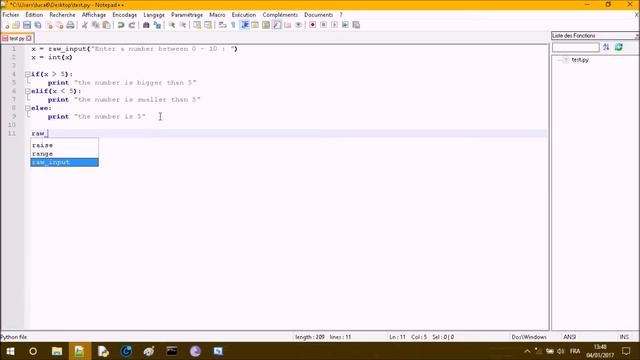Start recording a macro
This screenshot has width=640, height=360.
pyautogui.click(x=313, y=25)
